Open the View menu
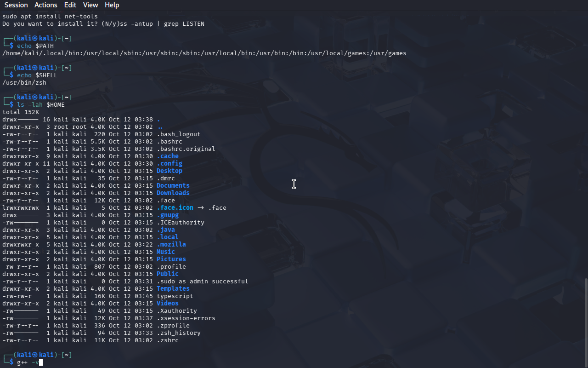588x368 pixels. (x=90, y=5)
